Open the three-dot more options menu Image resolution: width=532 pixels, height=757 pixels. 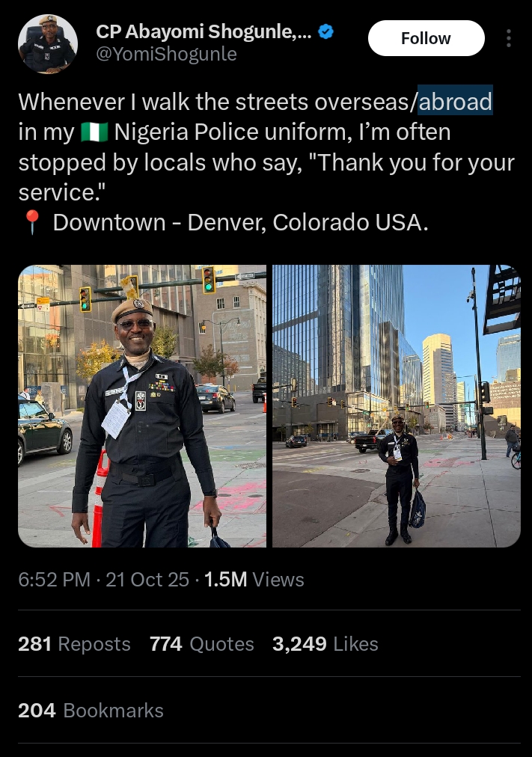[x=508, y=38]
